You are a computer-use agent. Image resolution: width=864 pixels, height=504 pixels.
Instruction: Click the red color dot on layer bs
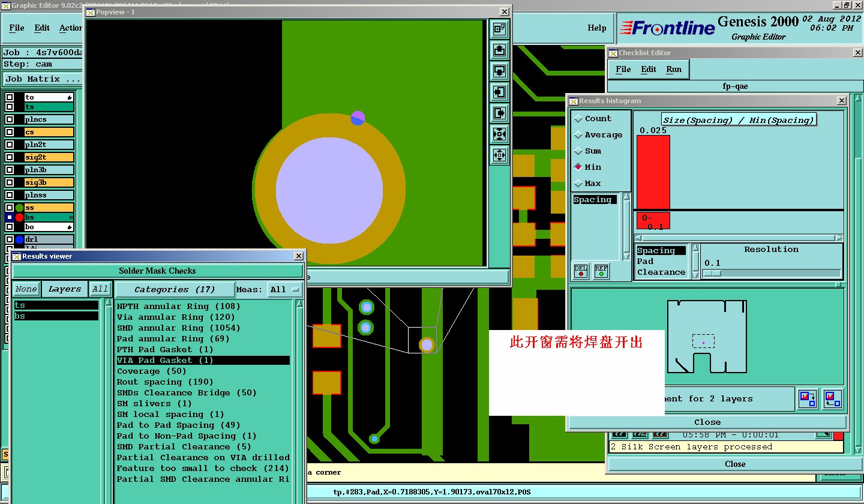tap(19, 217)
